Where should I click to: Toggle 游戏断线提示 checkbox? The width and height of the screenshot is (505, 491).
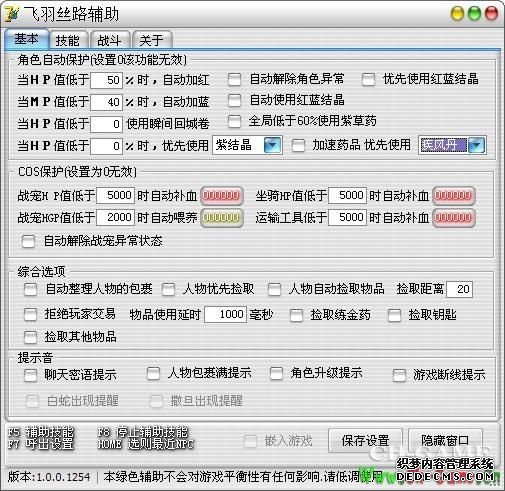pos(399,376)
